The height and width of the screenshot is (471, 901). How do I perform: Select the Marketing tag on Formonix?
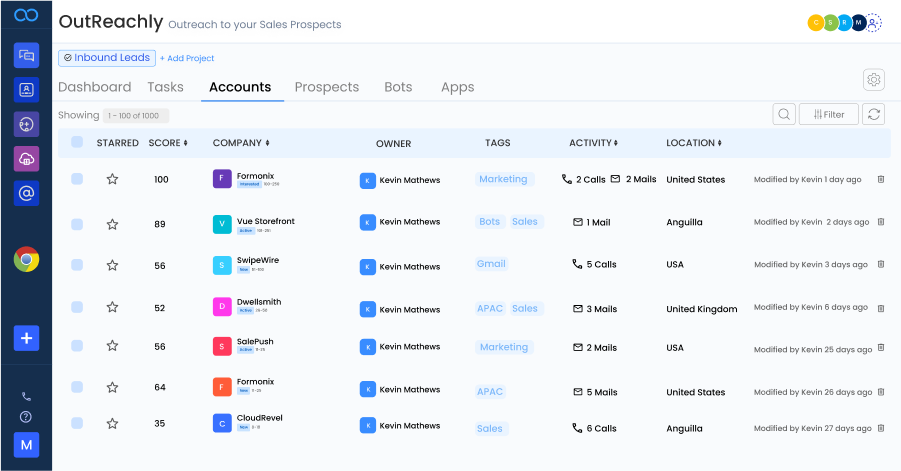(x=503, y=179)
